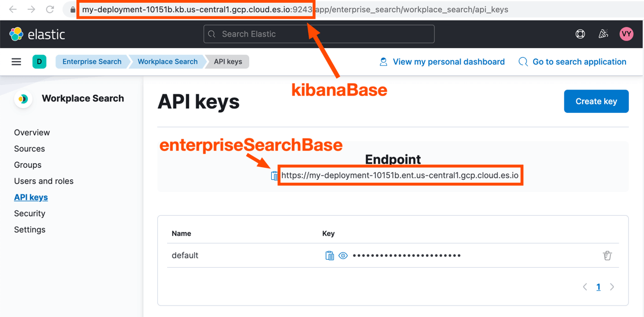This screenshot has width=644, height=317.
Task: Open the newsfeed celebration icon
Action: [x=603, y=34]
